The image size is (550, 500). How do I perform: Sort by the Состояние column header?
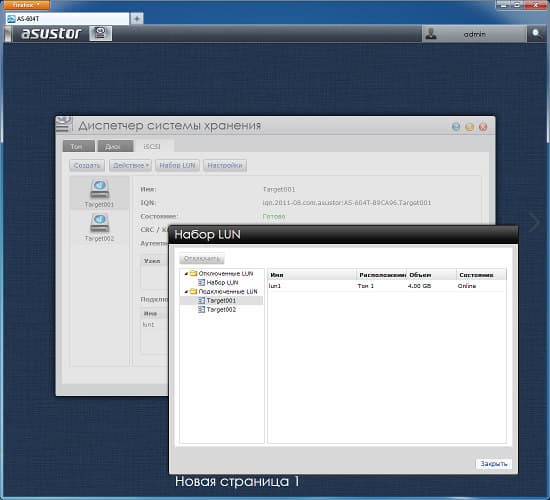click(481, 275)
